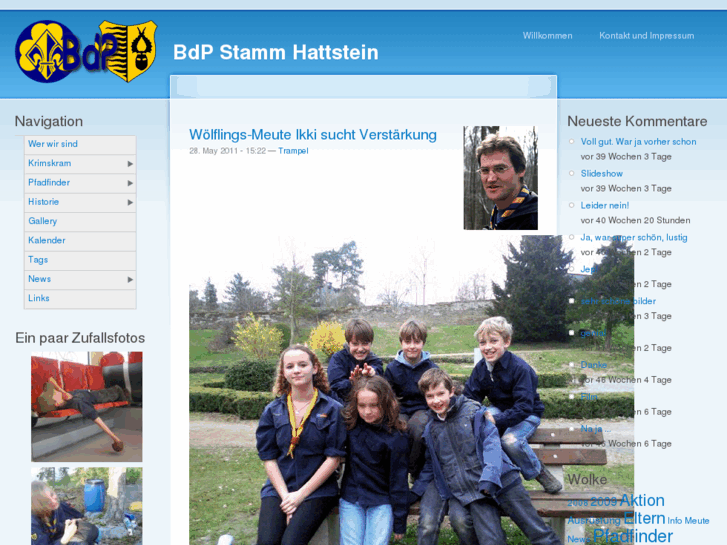Screen dimensions: 727x545
Task: Expand the News submenu arrow
Action: point(130,280)
